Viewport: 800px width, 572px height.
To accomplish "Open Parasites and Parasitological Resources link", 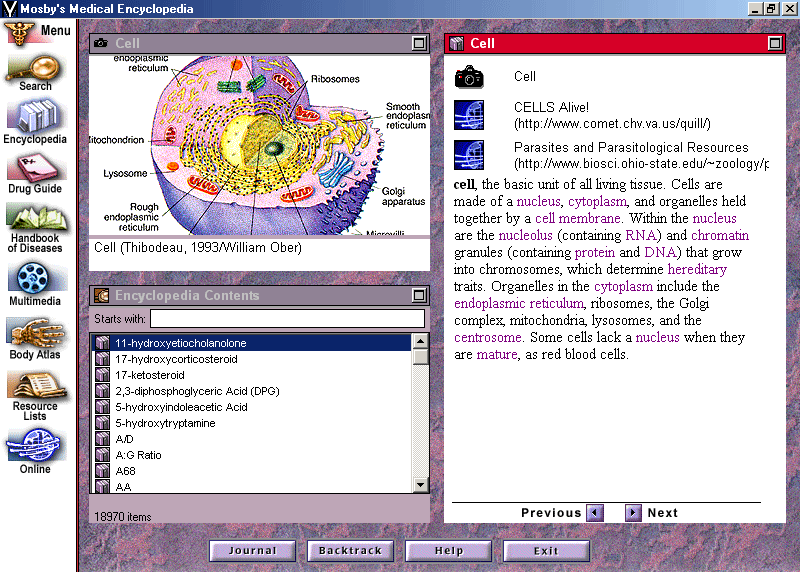I will (x=641, y=155).
